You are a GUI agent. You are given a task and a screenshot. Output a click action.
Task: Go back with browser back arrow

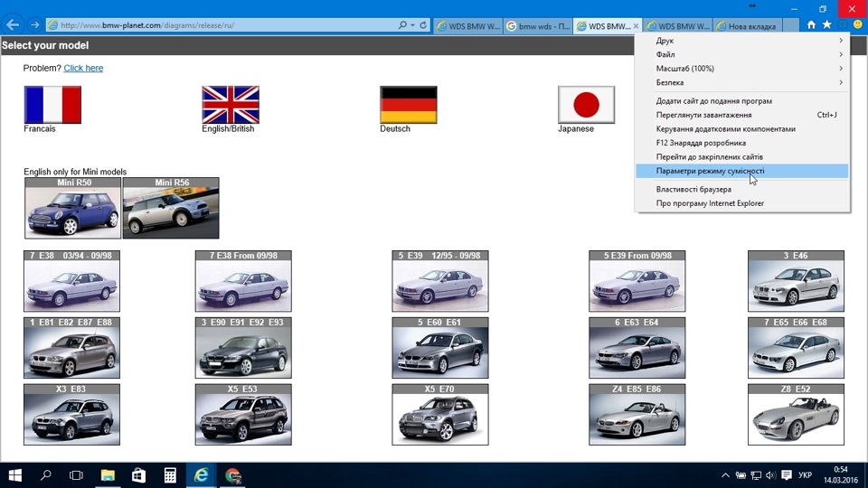coord(13,25)
